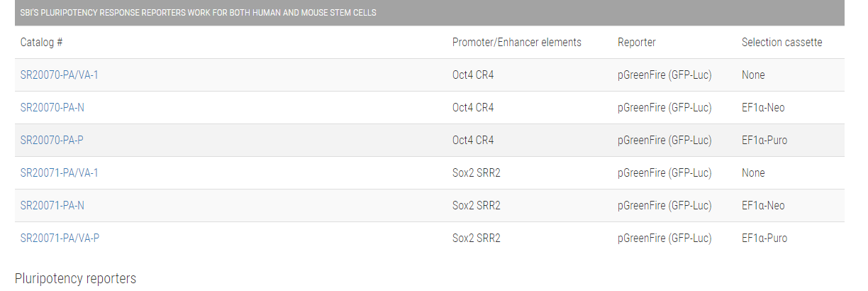Follow the SR20071-PA-N link
868x291 pixels.
[x=52, y=205]
